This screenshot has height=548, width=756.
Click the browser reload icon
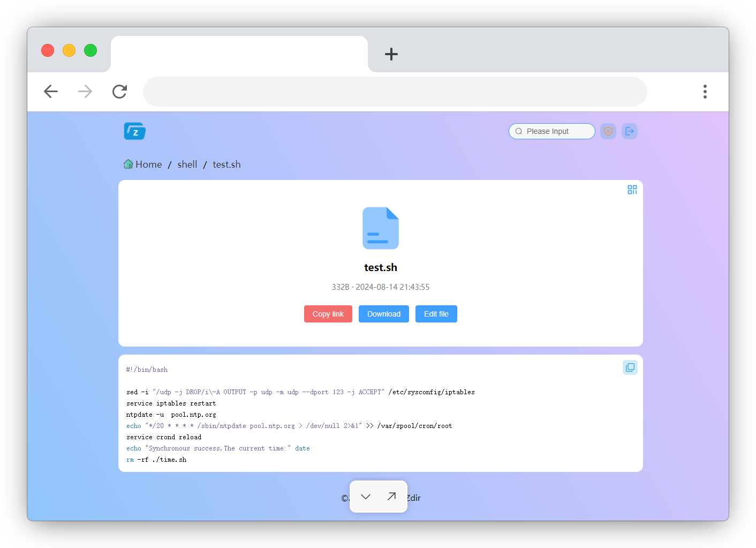click(x=119, y=92)
